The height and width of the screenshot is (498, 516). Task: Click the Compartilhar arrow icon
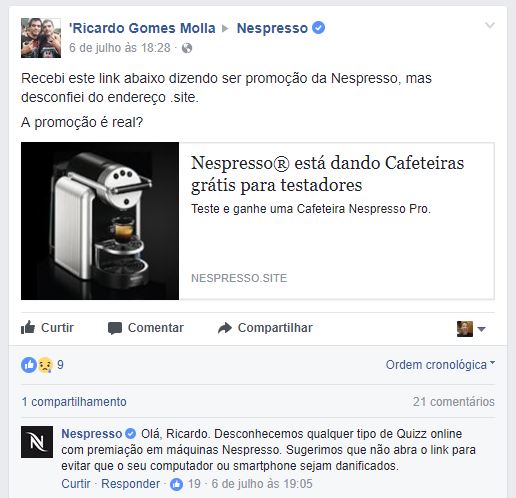click(x=225, y=328)
